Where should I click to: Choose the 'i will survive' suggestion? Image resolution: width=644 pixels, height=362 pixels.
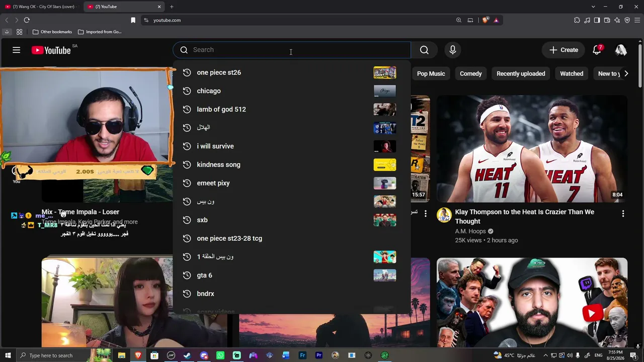292,146
